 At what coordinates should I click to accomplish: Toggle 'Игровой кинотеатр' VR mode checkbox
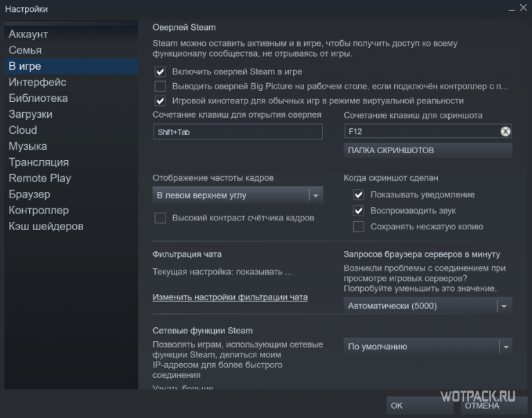[160, 101]
